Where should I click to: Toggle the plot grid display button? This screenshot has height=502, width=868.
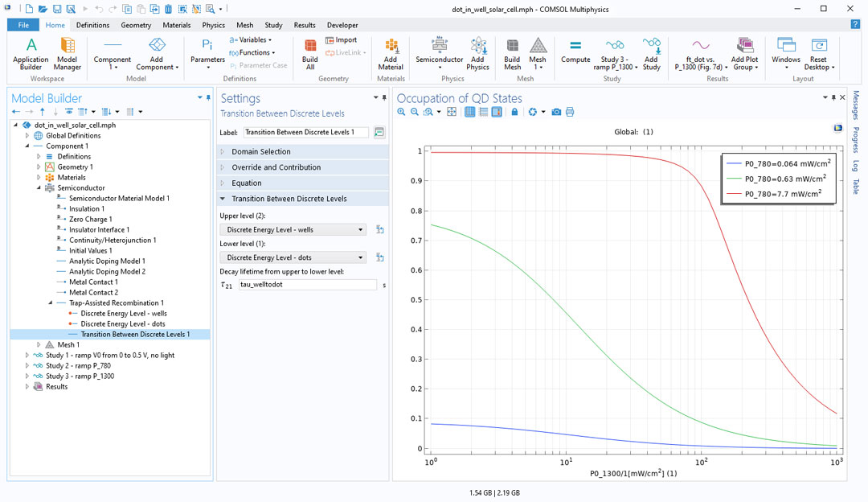pos(470,112)
